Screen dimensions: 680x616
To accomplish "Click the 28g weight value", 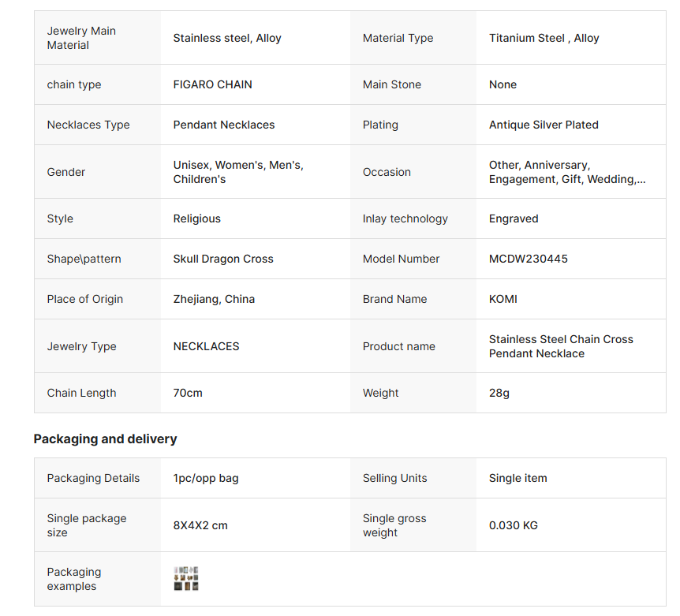I will (499, 393).
